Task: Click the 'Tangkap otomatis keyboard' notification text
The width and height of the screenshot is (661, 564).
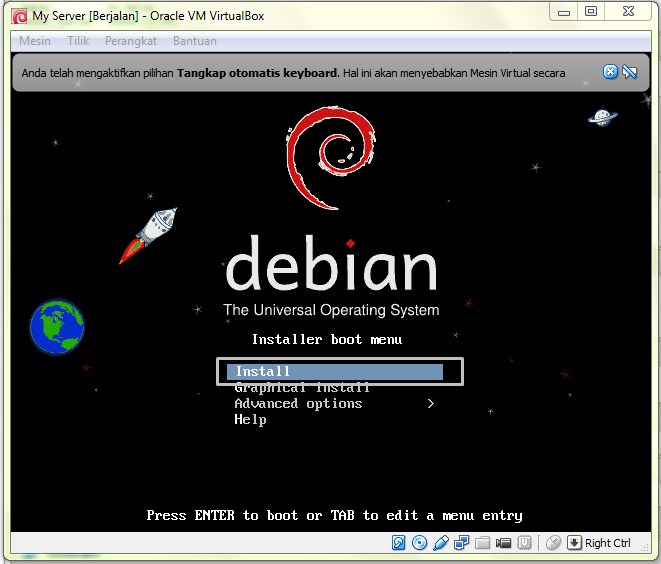Action: 258,73
